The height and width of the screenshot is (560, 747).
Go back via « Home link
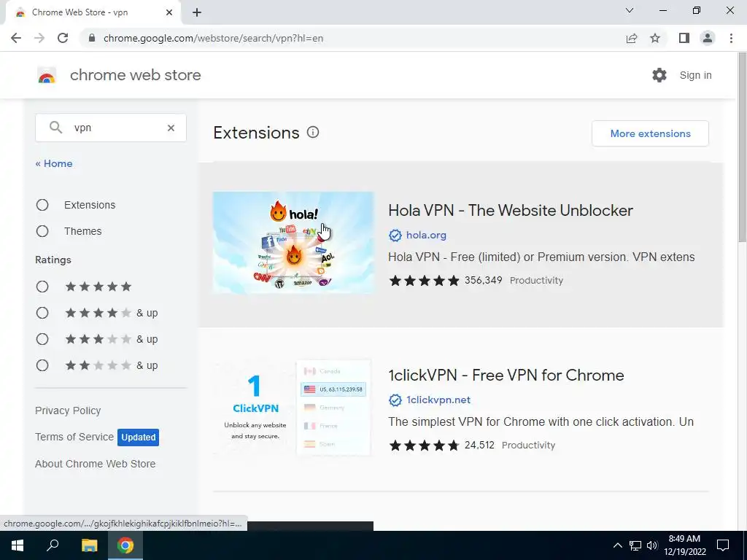54,163
